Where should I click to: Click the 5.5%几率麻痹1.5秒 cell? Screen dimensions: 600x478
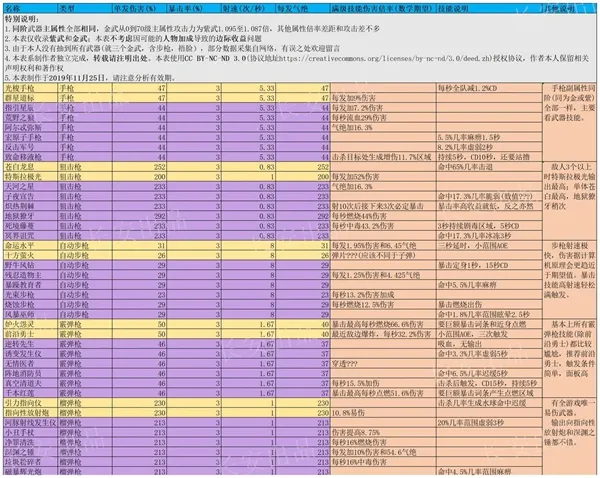(x=489, y=137)
